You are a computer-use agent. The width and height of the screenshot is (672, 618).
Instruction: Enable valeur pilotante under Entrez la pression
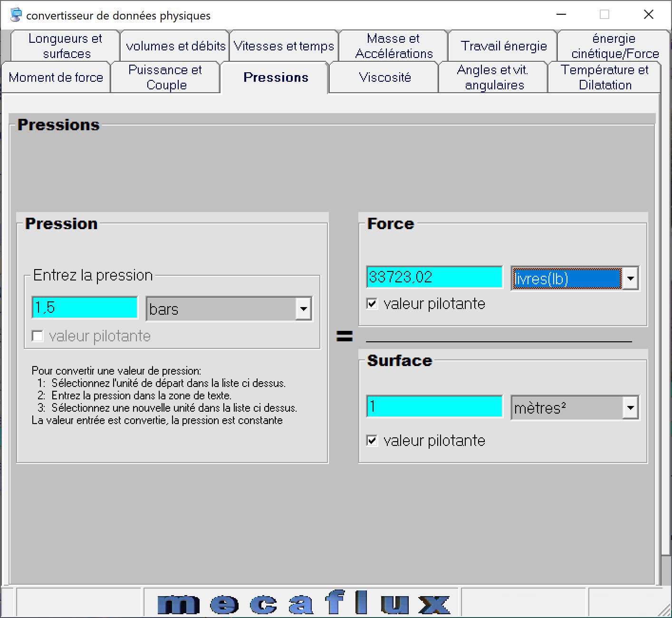pos(38,336)
